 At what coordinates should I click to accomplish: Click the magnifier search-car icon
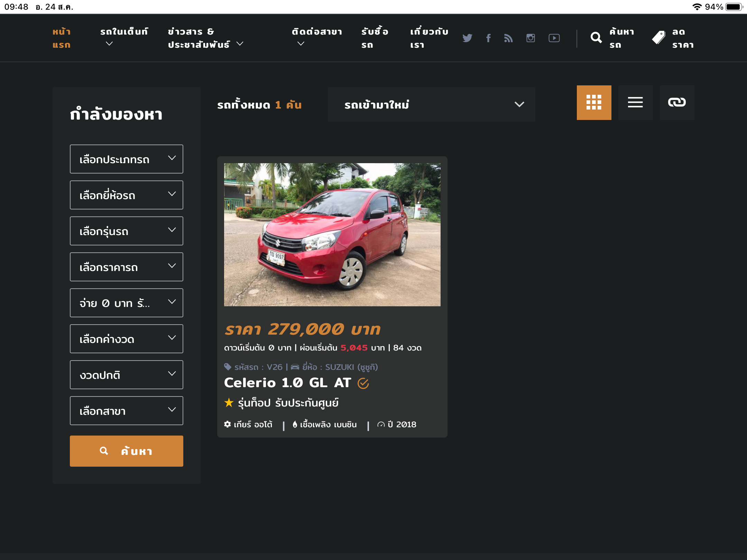(x=596, y=38)
